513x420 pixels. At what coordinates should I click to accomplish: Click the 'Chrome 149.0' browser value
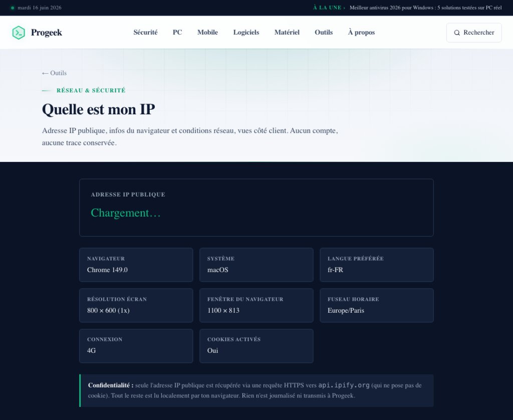(107, 270)
